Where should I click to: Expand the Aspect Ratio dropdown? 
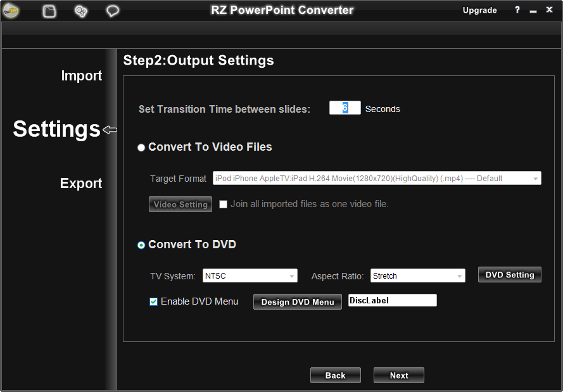tap(417, 275)
